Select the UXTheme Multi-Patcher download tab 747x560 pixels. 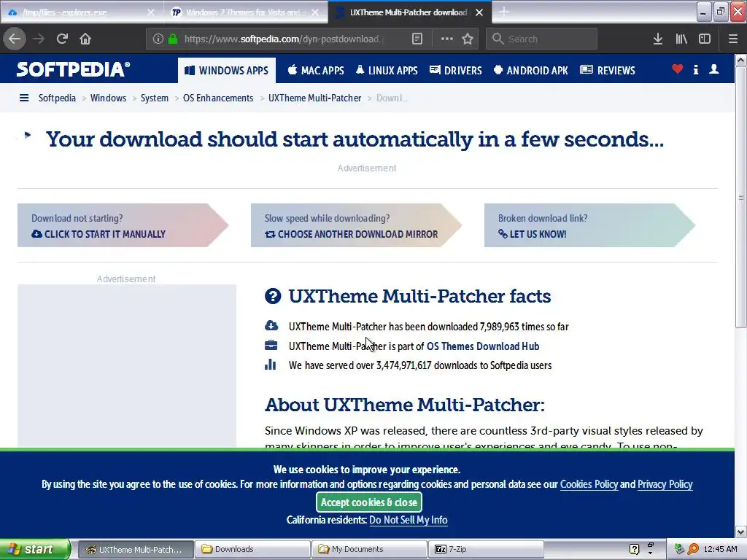[410, 12]
